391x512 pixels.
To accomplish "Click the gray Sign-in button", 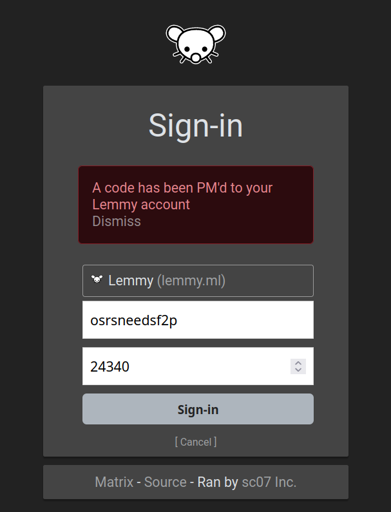I will (198, 409).
